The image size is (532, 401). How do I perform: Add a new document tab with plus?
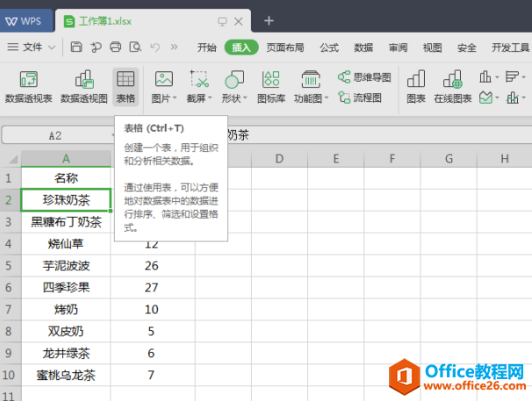point(269,21)
